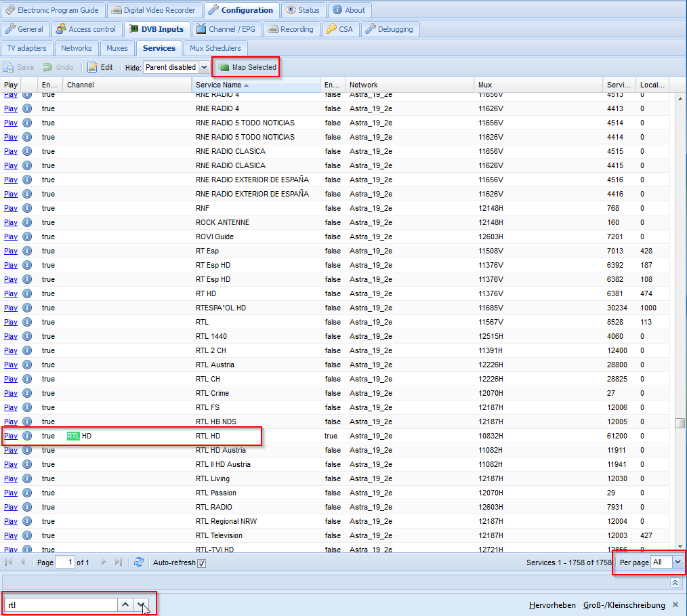Open the About tab
Viewport: 687px width, 616px height.
point(349,10)
